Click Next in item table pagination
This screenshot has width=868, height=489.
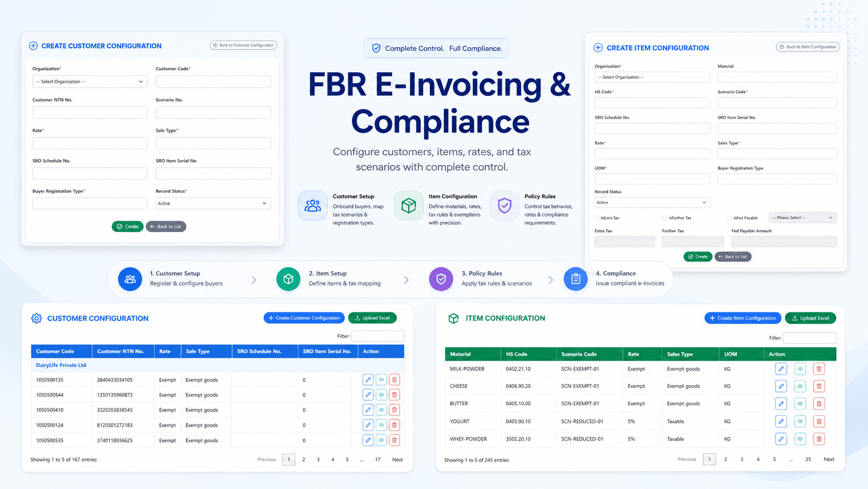tap(829, 459)
